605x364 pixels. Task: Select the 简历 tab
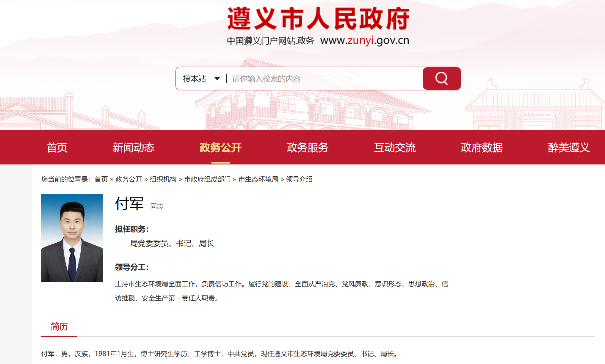[59, 327]
